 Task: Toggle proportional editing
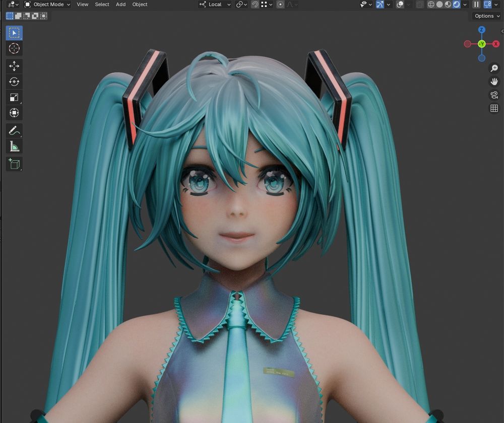280,5
